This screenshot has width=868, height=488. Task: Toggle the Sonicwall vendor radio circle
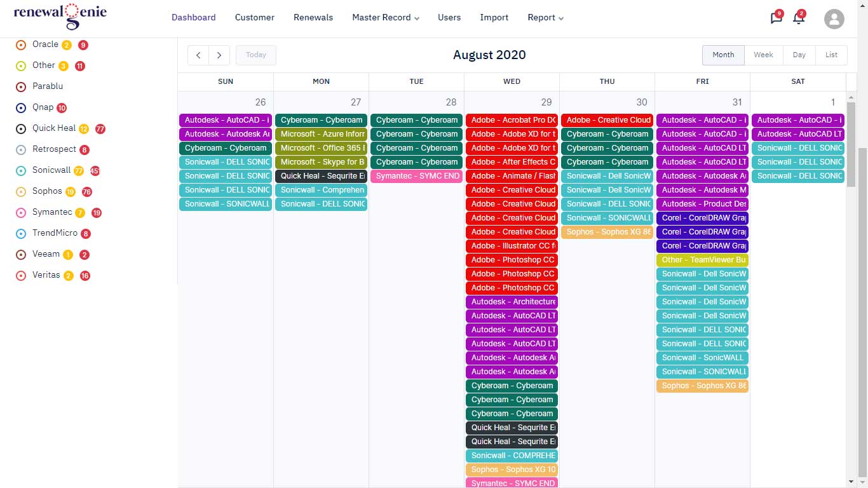point(20,171)
